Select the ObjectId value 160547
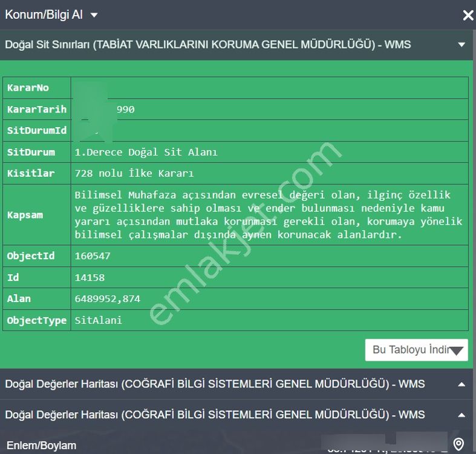476x454 pixels. (93, 256)
